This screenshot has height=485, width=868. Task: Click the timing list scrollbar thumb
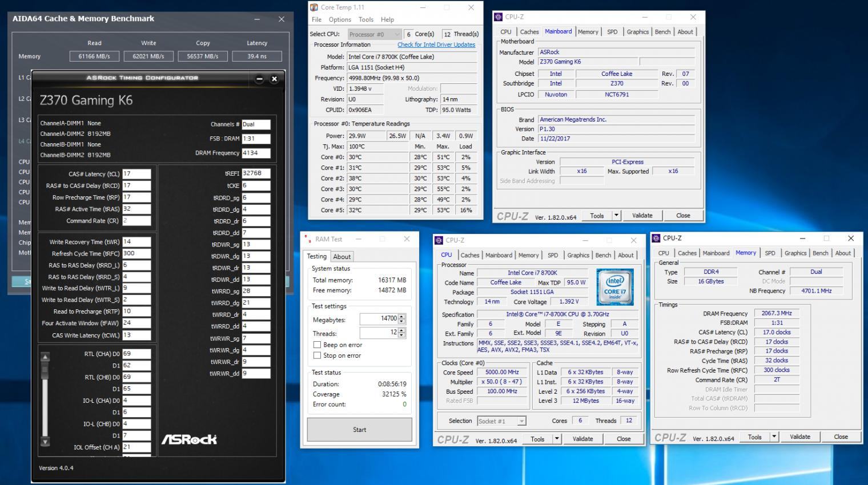click(x=45, y=370)
